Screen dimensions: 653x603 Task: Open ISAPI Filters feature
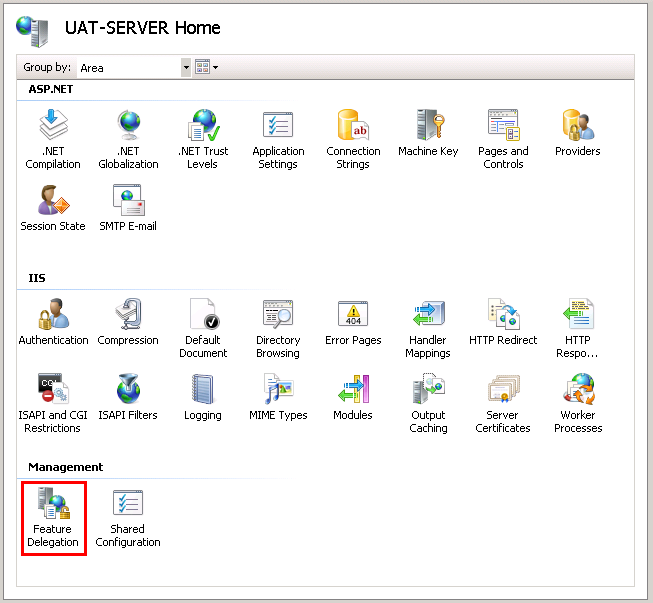(x=128, y=397)
